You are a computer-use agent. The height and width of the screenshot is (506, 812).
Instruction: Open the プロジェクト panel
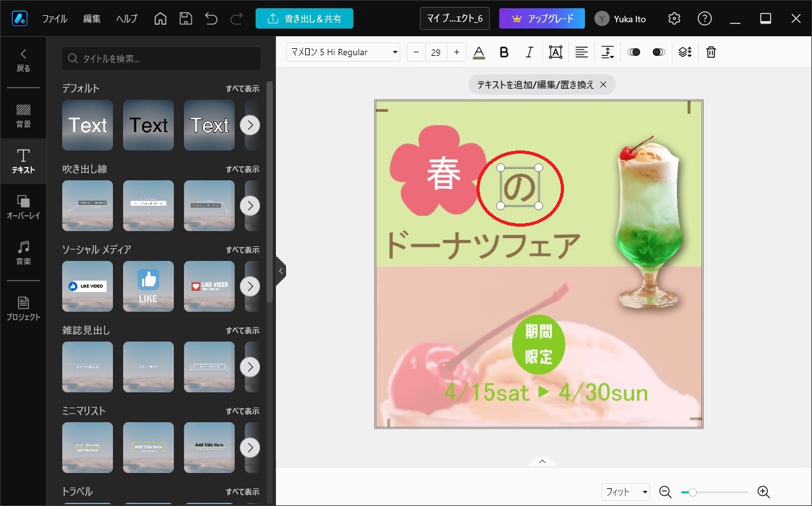tap(23, 309)
